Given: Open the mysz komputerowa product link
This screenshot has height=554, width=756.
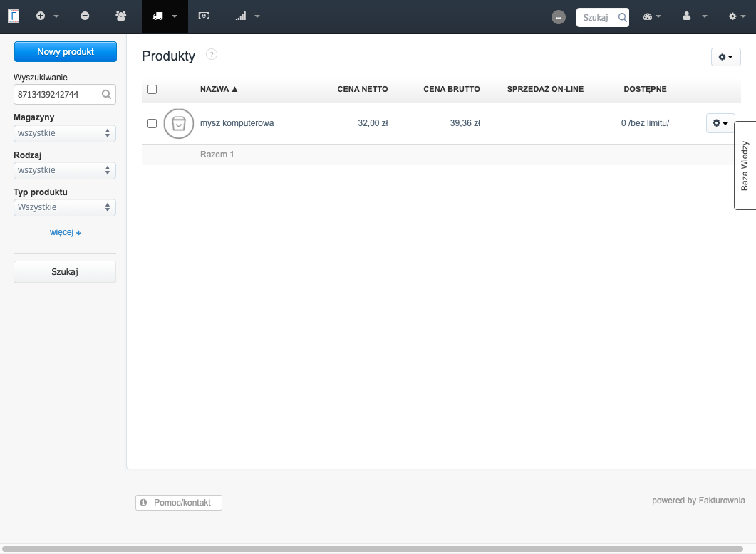Looking at the screenshot, I should (x=237, y=123).
